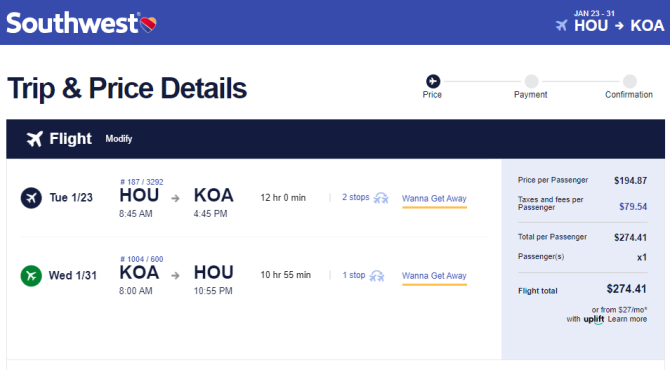Open the Modify flight link

tap(119, 139)
